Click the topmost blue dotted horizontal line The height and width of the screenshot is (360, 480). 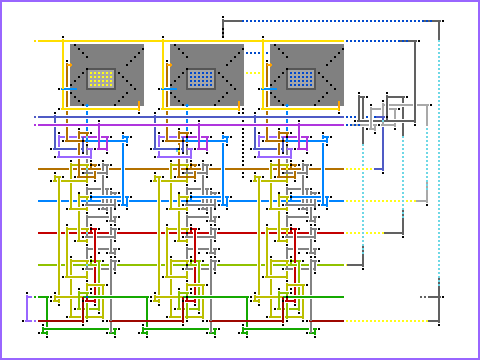(x=337, y=21)
